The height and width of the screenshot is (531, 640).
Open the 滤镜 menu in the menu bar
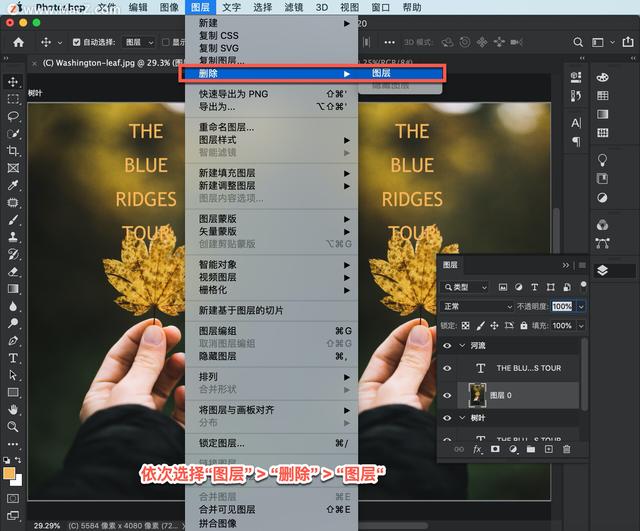(293, 7)
